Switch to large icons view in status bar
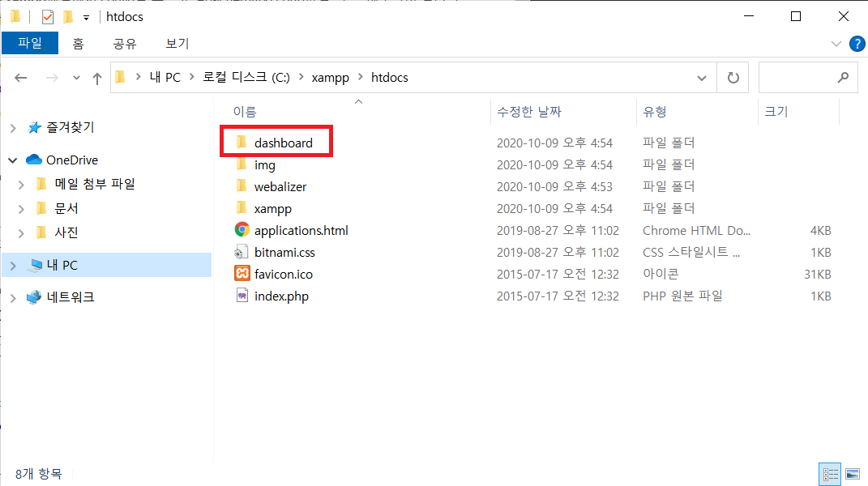The width and height of the screenshot is (868, 486). point(853,475)
